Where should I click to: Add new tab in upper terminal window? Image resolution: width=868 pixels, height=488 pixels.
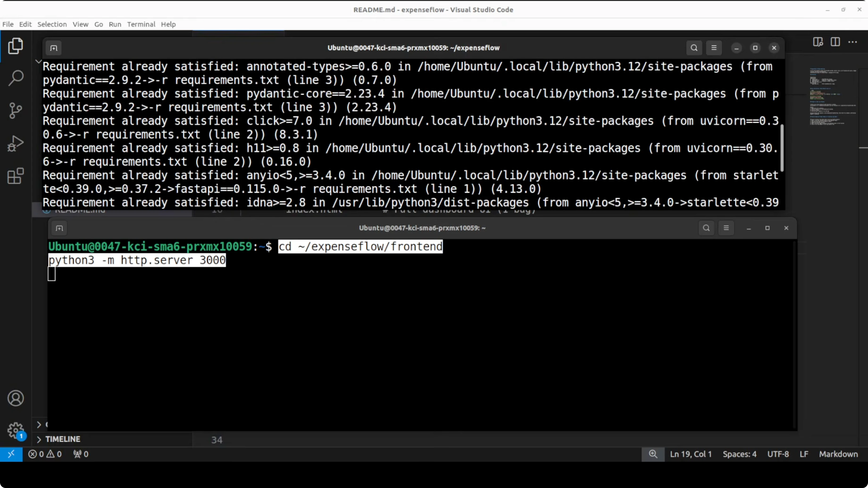tap(54, 48)
